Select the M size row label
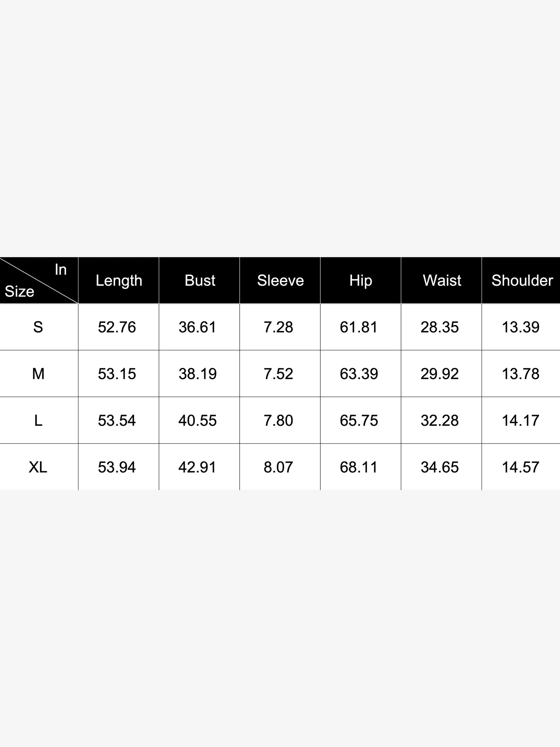Viewport: 560px width, 747px height. coord(38,374)
